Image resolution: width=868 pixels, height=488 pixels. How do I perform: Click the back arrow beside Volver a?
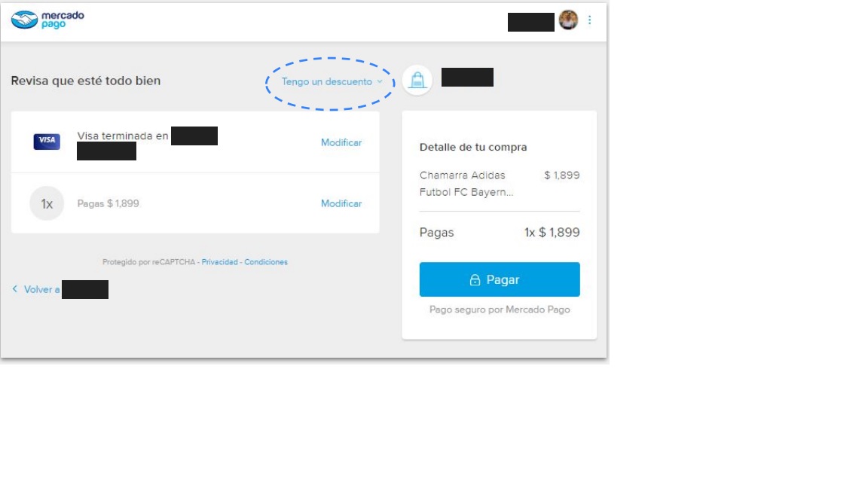point(15,289)
